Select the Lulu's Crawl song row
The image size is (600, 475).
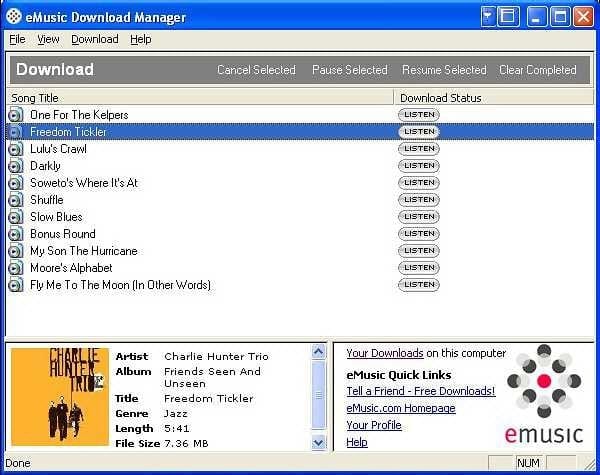tap(300, 149)
